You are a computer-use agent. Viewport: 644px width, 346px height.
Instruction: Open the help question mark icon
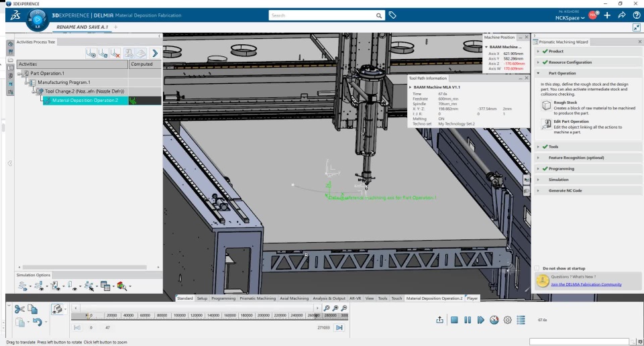(636, 15)
